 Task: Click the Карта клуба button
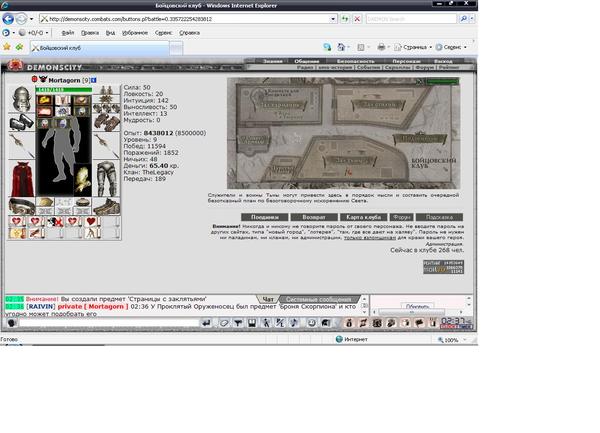pos(364,217)
